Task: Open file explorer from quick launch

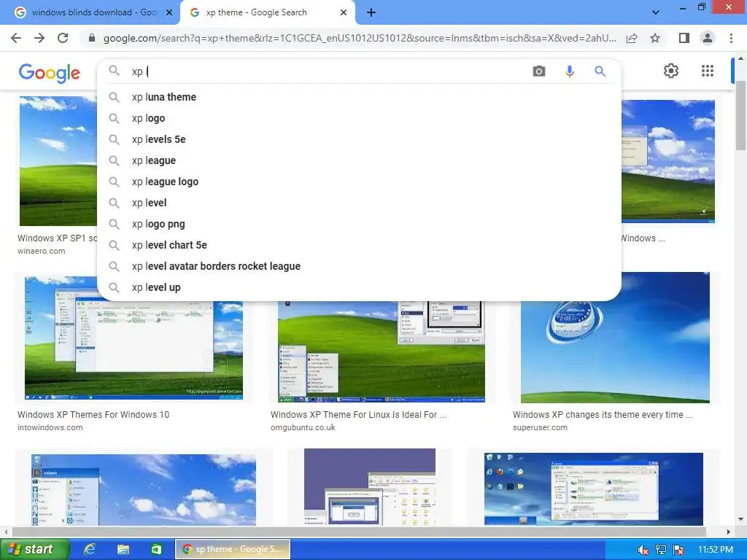Action: [123, 550]
